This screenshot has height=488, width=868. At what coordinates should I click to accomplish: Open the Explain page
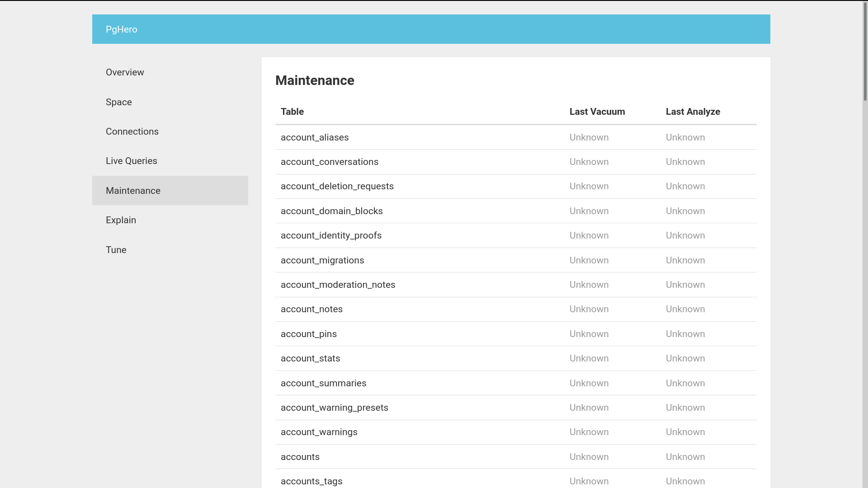(121, 220)
